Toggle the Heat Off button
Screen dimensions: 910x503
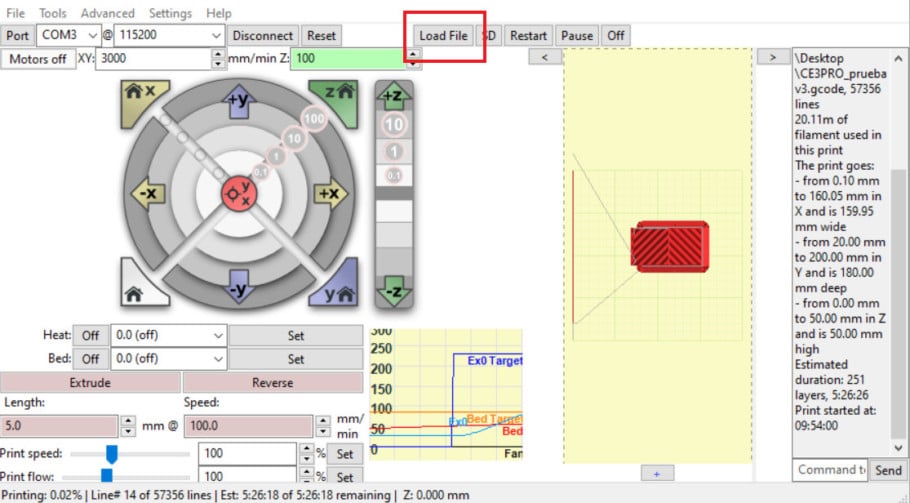tap(90, 336)
